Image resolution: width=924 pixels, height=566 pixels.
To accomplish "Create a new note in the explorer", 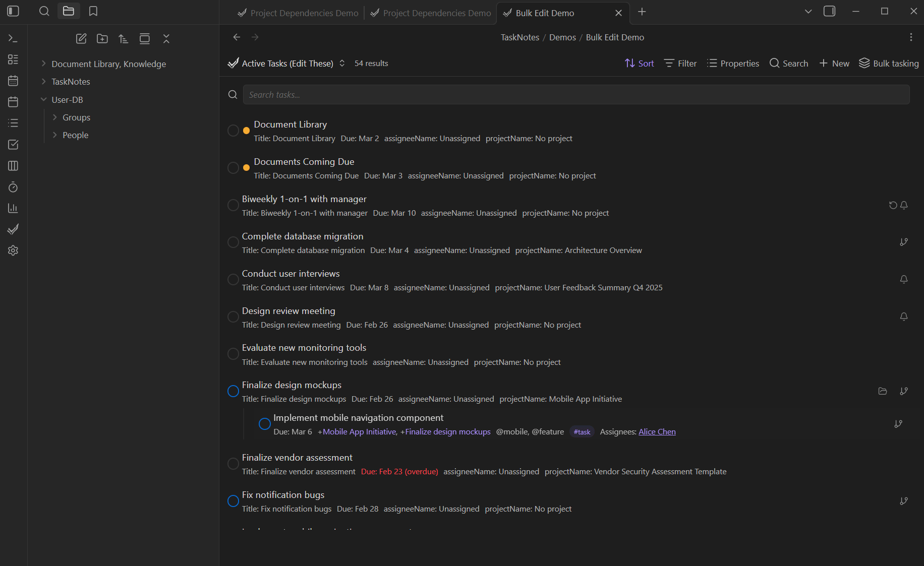I will [81, 38].
